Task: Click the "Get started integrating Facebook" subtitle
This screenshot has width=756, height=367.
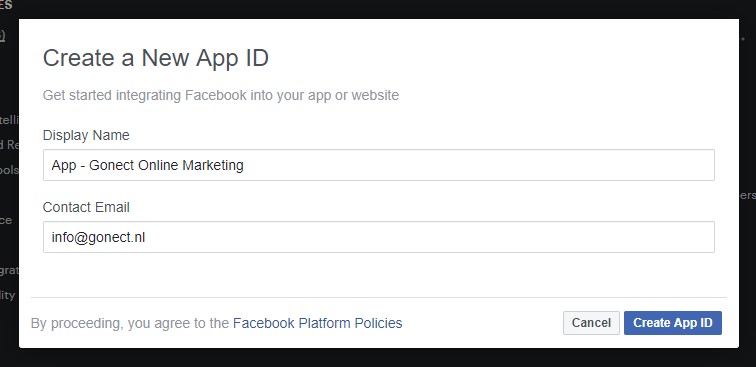Action: click(221, 95)
